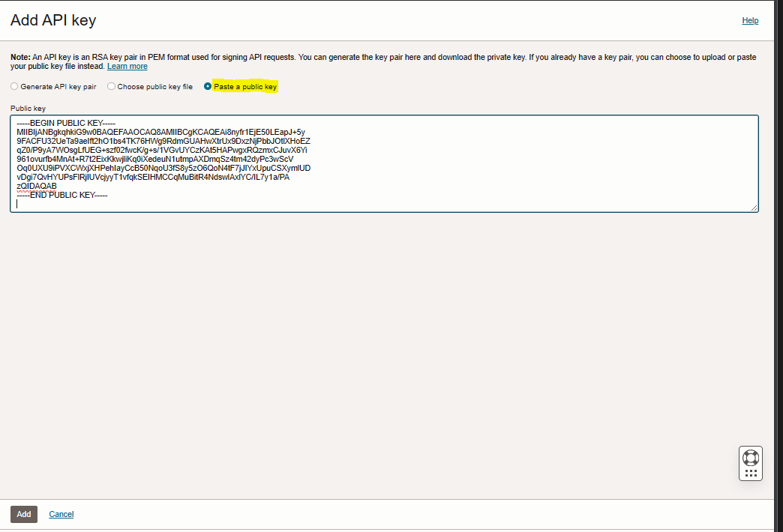Click Cancel to dismiss the dialog
Image resolution: width=783 pixels, height=532 pixels.
[x=61, y=514]
